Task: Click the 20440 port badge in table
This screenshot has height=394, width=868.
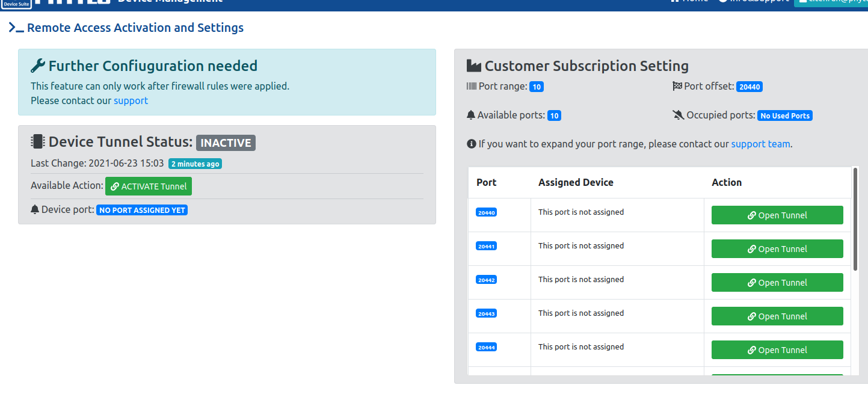Action: [x=486, y=212]
